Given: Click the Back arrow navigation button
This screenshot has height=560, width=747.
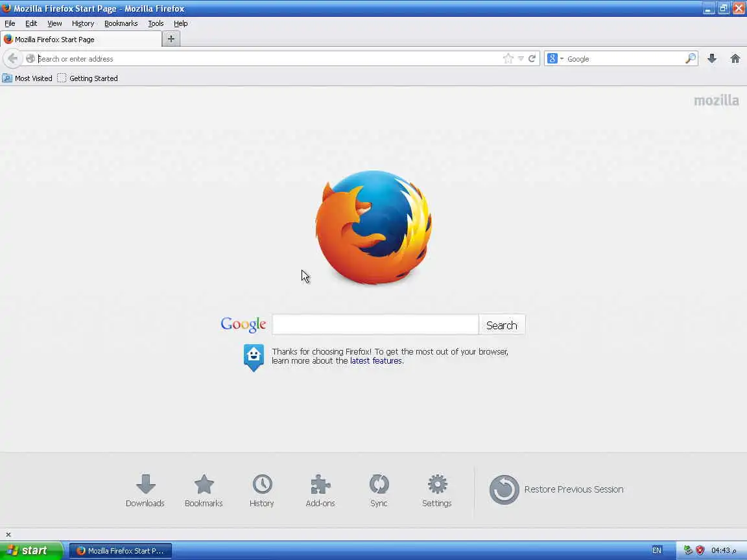Looking at the screenshot, I should point(13,58).
